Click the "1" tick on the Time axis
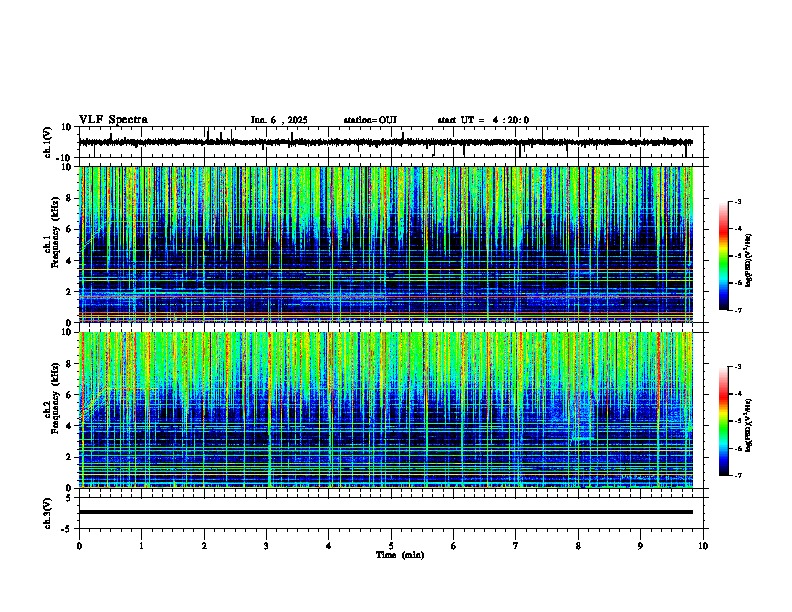This screenshot has height=612, width=792. [x=141, y=546]
